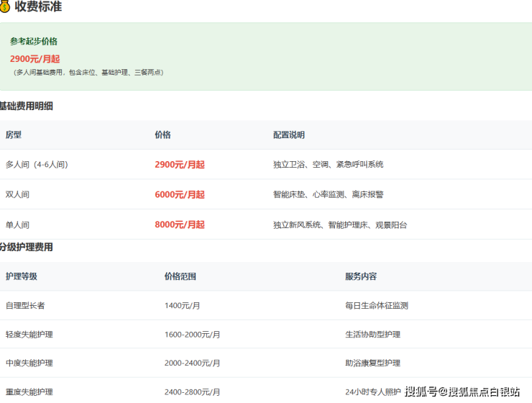Image resolution: width=532 pixels, height=403 pixels.
Task: Select the 中度失能护理 row cell
Action: 29,363
